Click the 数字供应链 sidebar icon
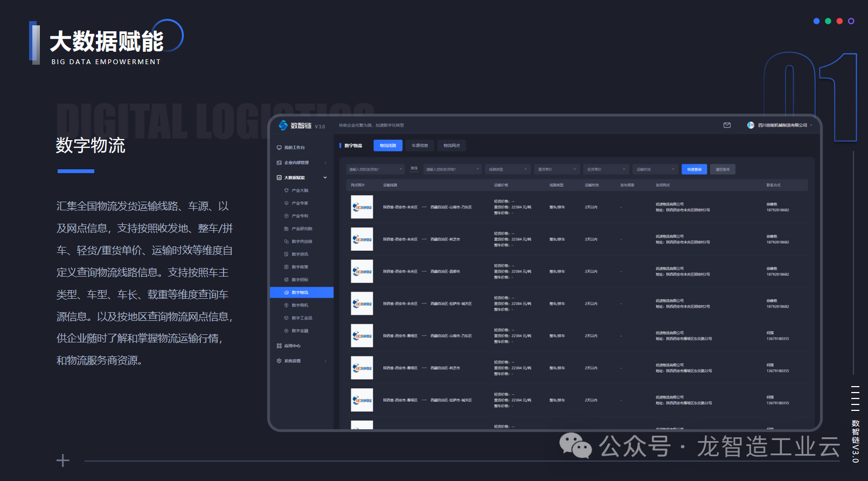This screenshot has height=481, width=868. [x=287, y=242]
